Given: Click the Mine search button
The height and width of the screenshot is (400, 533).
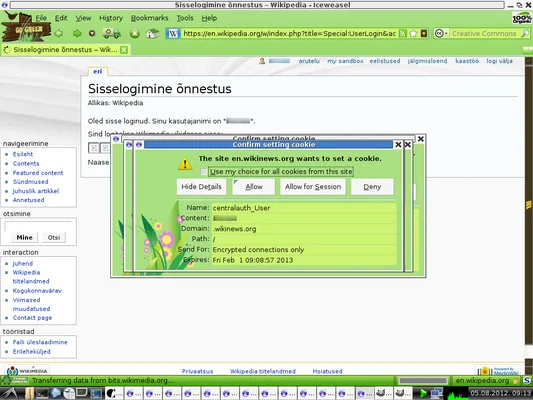Looking at the screenshot, I should (x=24, y=238).
